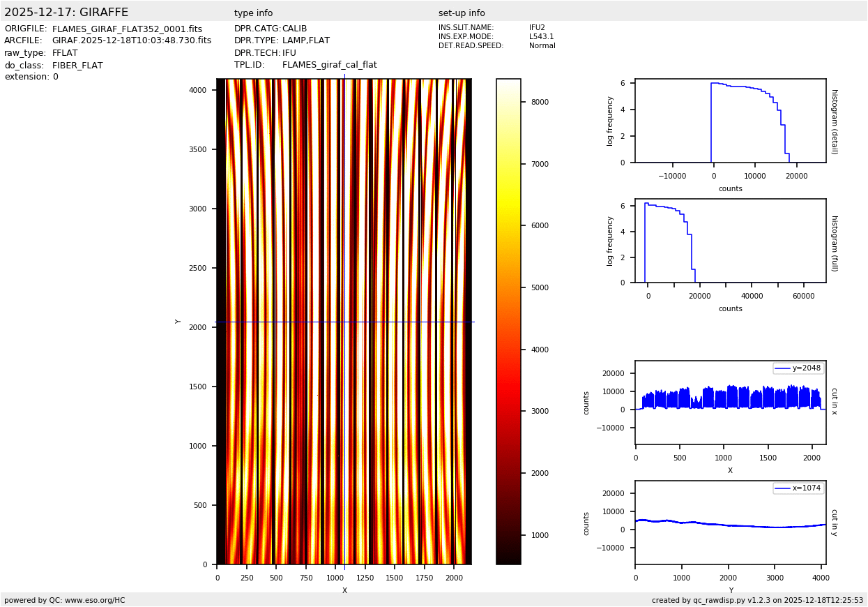Select the histogram (full) plot
The width and height of the screenshot is (868, 607).
[730, 241]
